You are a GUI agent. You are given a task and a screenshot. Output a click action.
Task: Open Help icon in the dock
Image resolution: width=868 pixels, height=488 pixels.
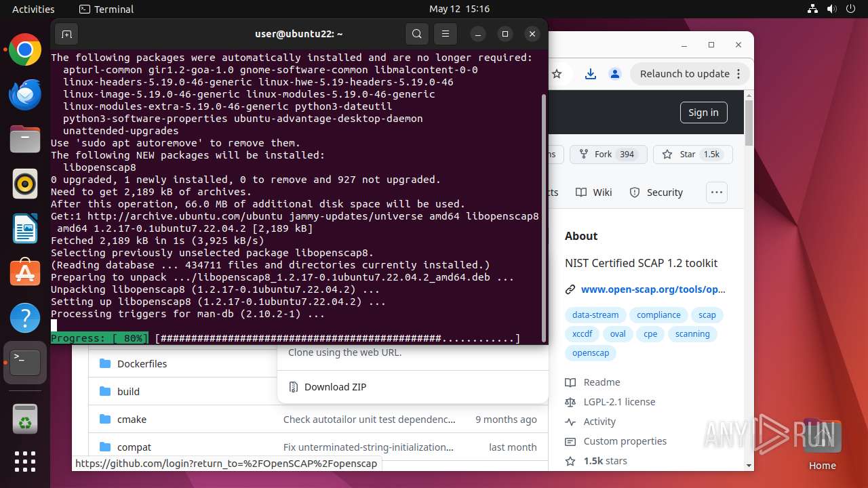(25, 317)
